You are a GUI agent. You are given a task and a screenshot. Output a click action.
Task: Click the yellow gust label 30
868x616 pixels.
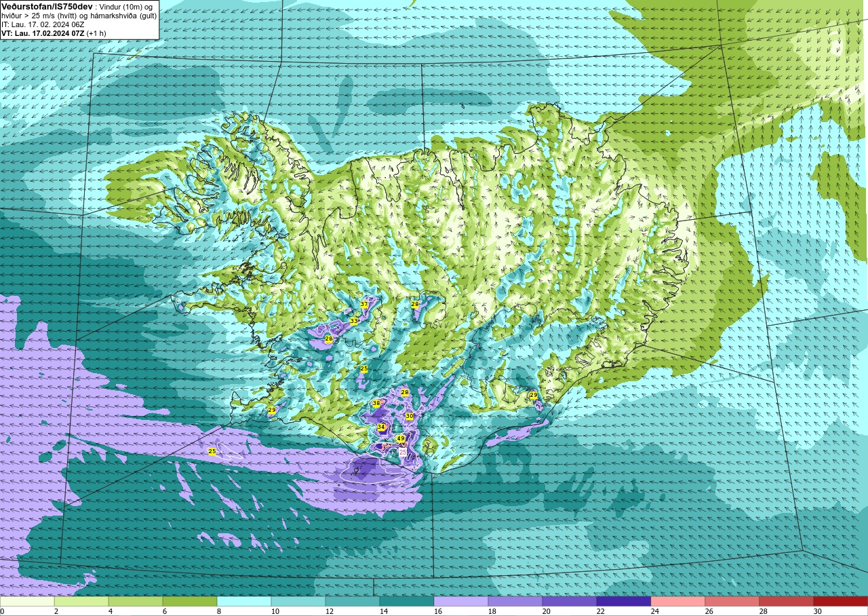[410, 416]
